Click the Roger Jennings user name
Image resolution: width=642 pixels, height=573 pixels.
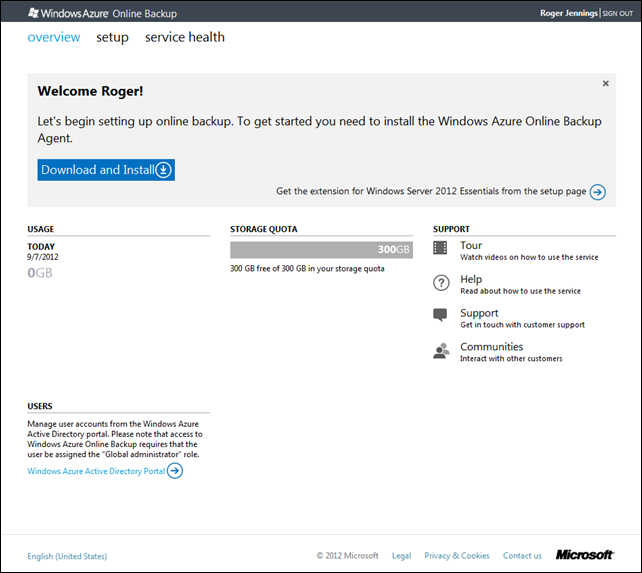(x=569, y=13)
